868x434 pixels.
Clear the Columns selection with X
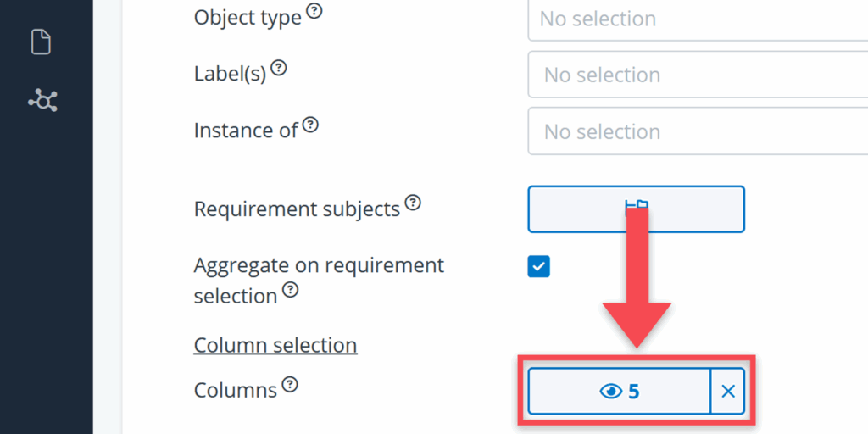[x=727, y=391]
